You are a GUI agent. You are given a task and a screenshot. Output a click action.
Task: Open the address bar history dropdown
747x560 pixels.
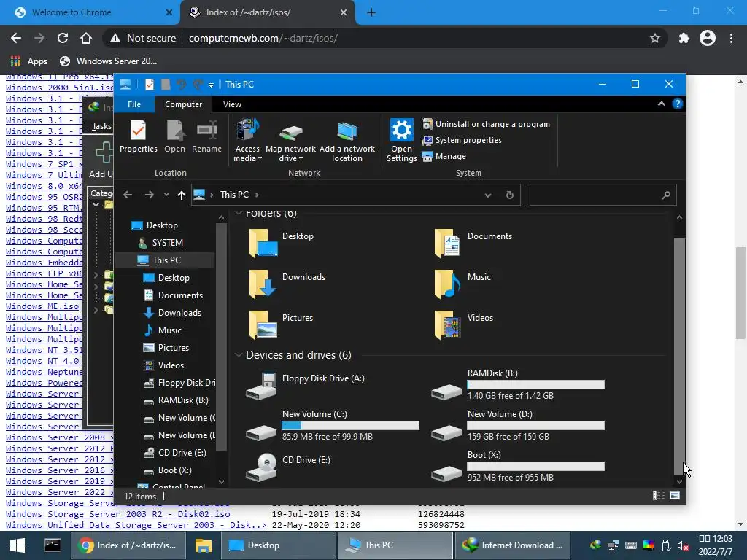488,195
